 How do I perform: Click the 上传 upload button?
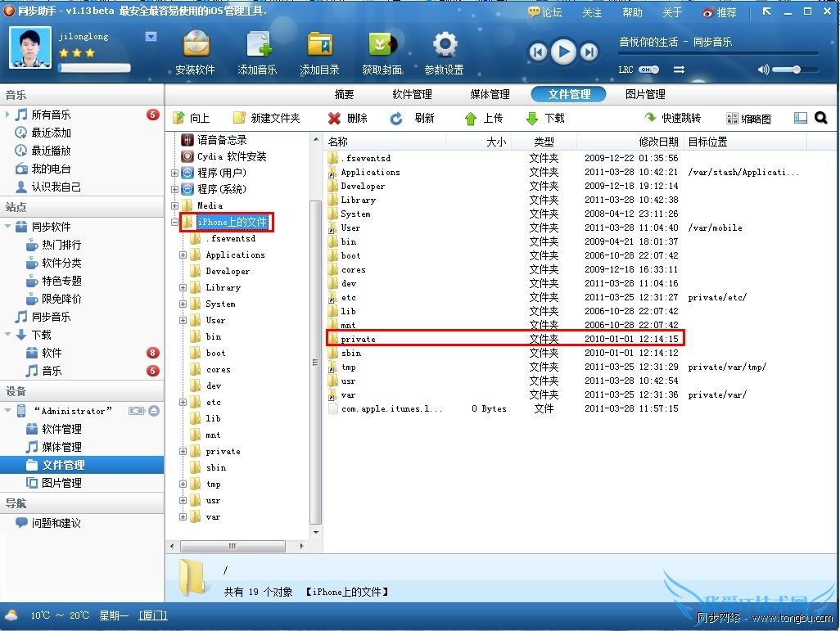point(484,118)
